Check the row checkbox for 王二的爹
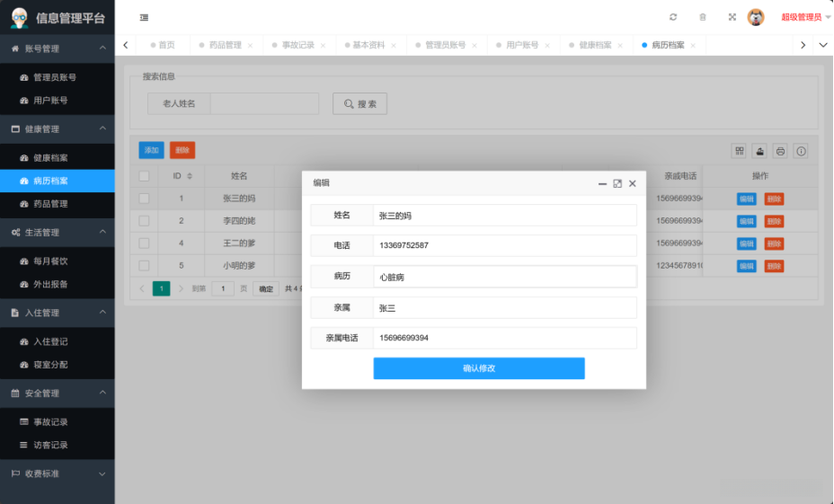The height and width of the screenshot is (504, 834). 144,243
